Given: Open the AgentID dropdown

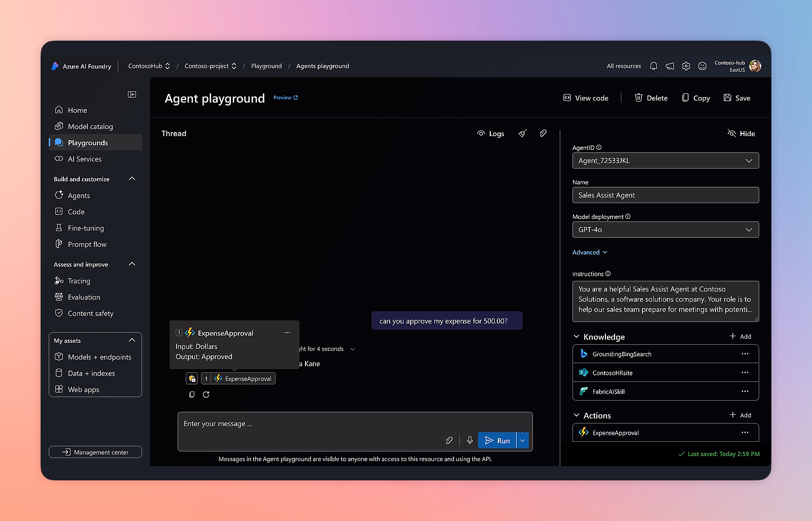Looking at the screenshot, I should point(665,160).
